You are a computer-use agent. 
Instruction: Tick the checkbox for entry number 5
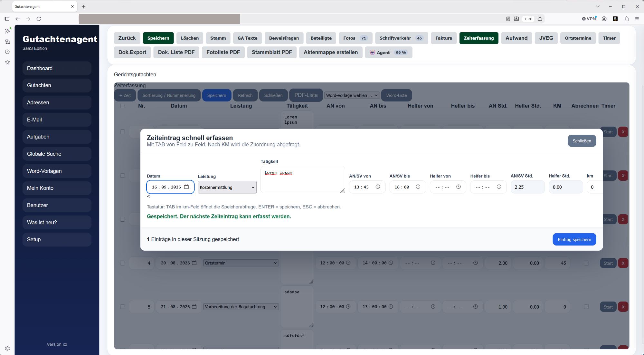coord(122,307)
